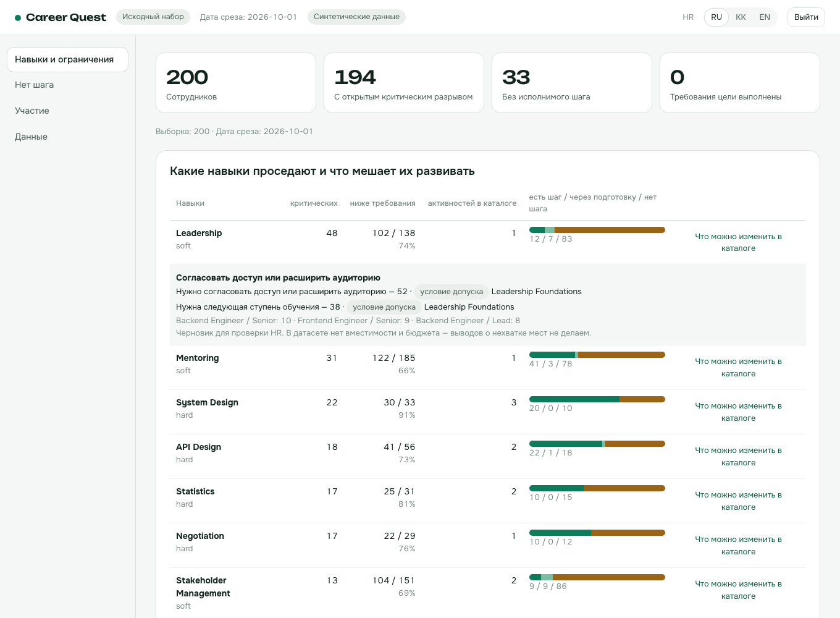Click the 33 Без исполнимого шага card
This screenshot has height=618, width=840.
tap(572, 83)
